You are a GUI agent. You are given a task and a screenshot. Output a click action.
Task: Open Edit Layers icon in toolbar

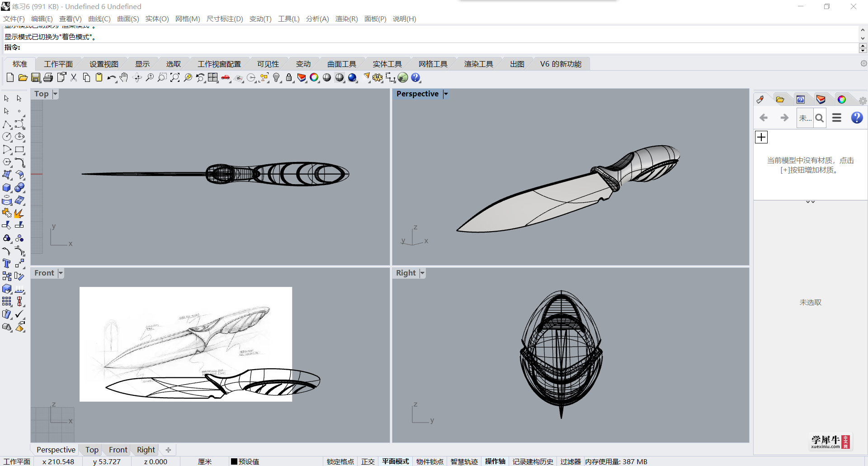pyautogui.click(x=302, y=78)
